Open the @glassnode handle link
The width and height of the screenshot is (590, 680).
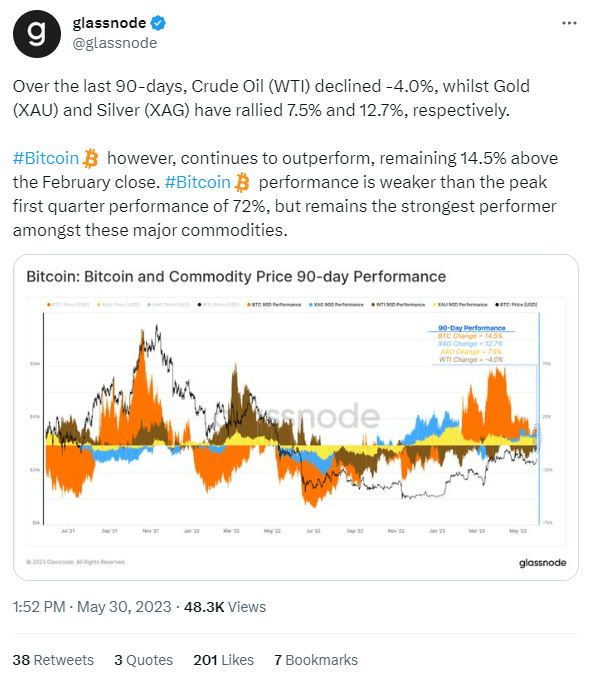click(115, 43)
